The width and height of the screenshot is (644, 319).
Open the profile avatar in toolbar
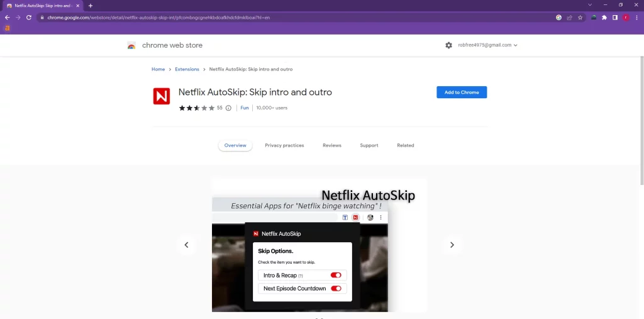tap(626, 18)
